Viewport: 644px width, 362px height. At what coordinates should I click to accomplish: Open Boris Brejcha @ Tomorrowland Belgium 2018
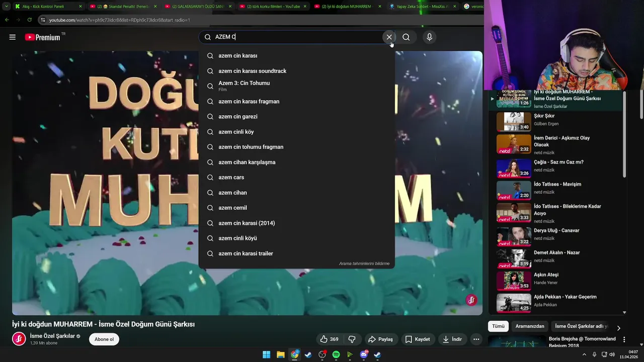582,342
